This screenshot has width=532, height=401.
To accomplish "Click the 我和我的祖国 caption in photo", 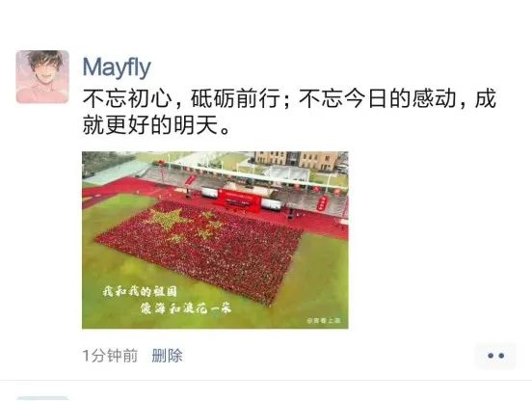I will pos(140,291).
